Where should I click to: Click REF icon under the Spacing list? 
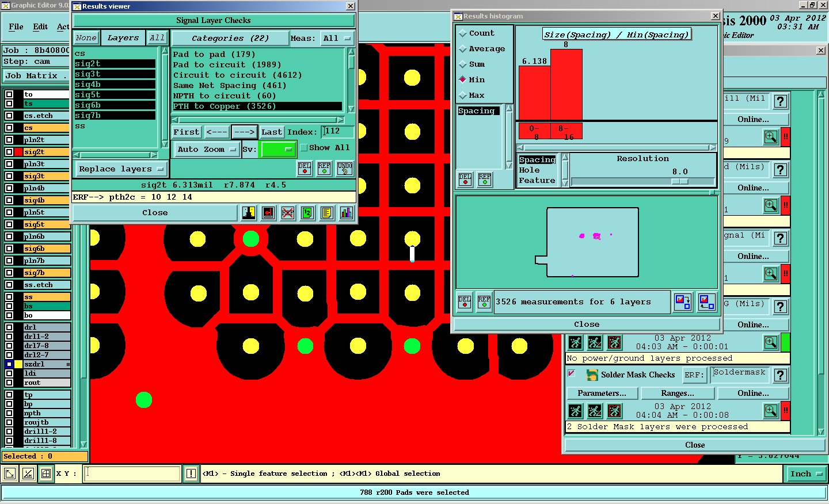click(x=485, y=180)
